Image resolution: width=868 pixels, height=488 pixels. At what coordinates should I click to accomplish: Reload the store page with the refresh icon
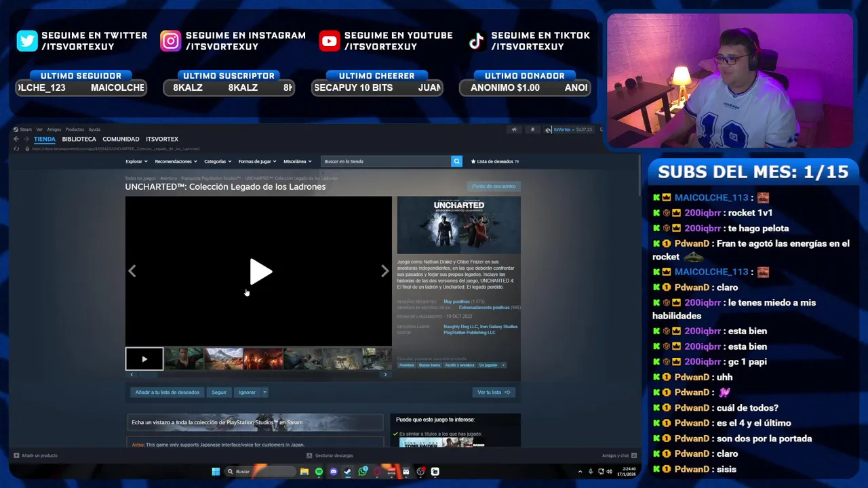click(x=16, y=148)
